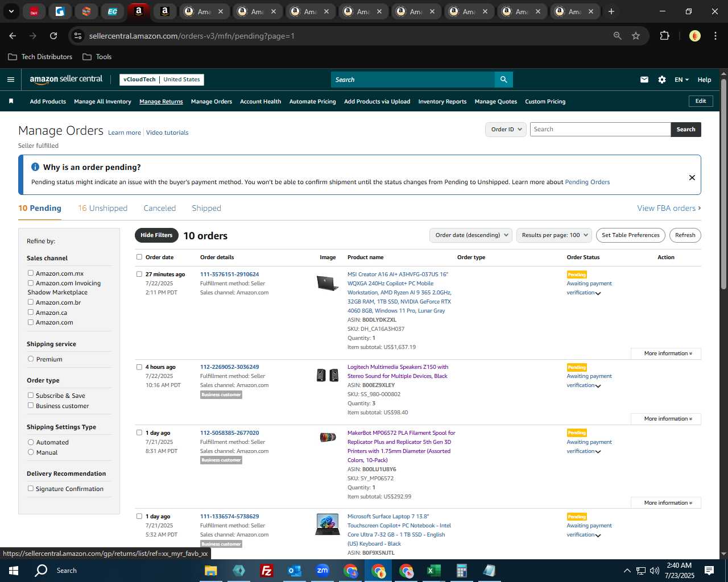Open the EN language dropdown
This screenshot has width=728, height=582.
pos(681,80)
